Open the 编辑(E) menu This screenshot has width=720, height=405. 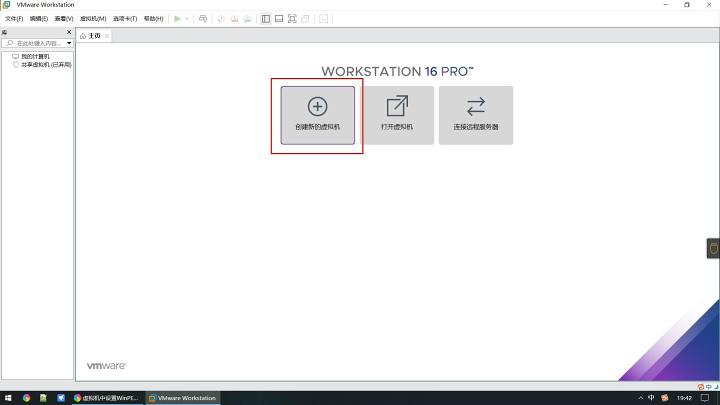coord(39,19)
